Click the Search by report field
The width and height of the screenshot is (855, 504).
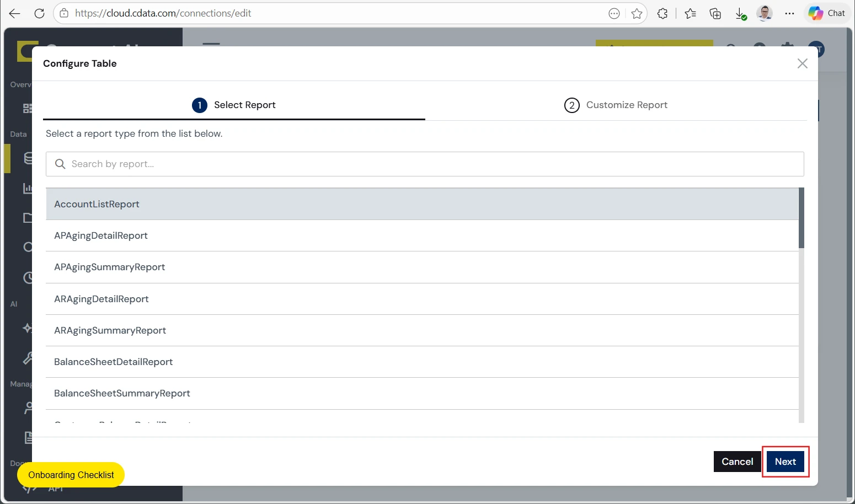tap(425, 164)
